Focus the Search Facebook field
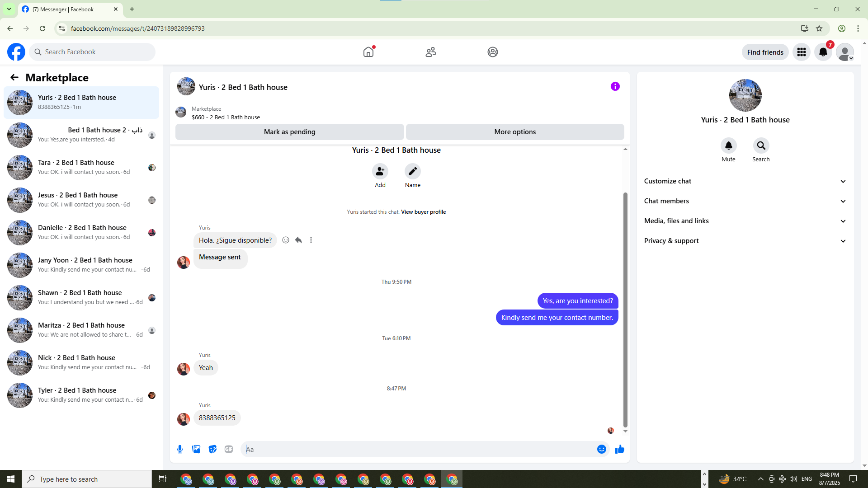Screen dimensions: 868x488 (92, 52)
